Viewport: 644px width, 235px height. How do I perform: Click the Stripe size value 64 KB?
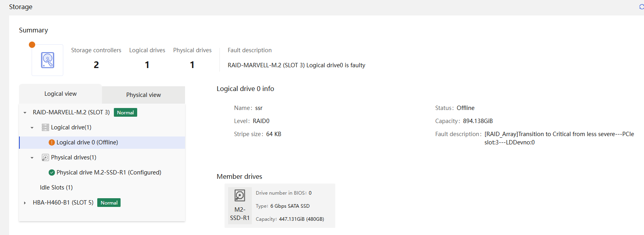coord(274,134)
